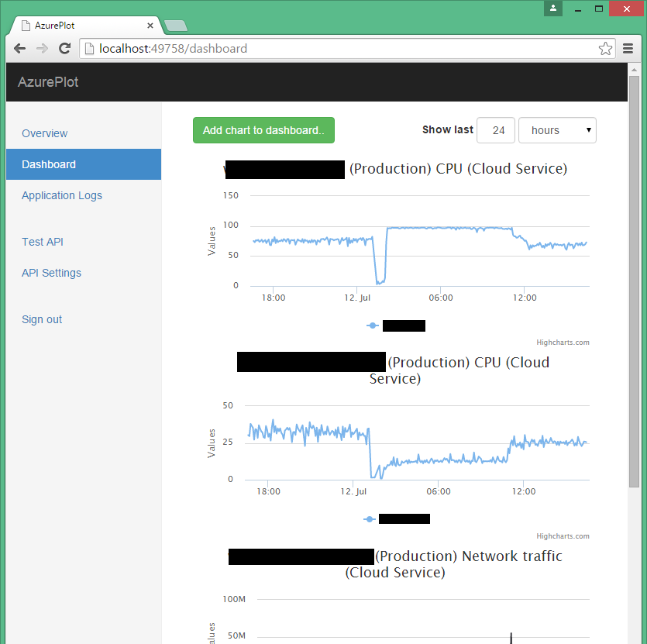The width and height of the screenshot is (647, 644).
Task: Open API Settings
Action: click(x=50, y=273)
